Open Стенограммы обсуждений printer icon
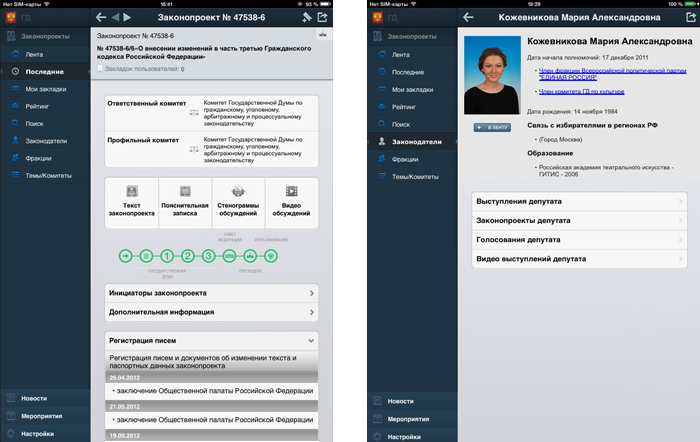This screenshot has width=700, height=442. click(238, 191)
